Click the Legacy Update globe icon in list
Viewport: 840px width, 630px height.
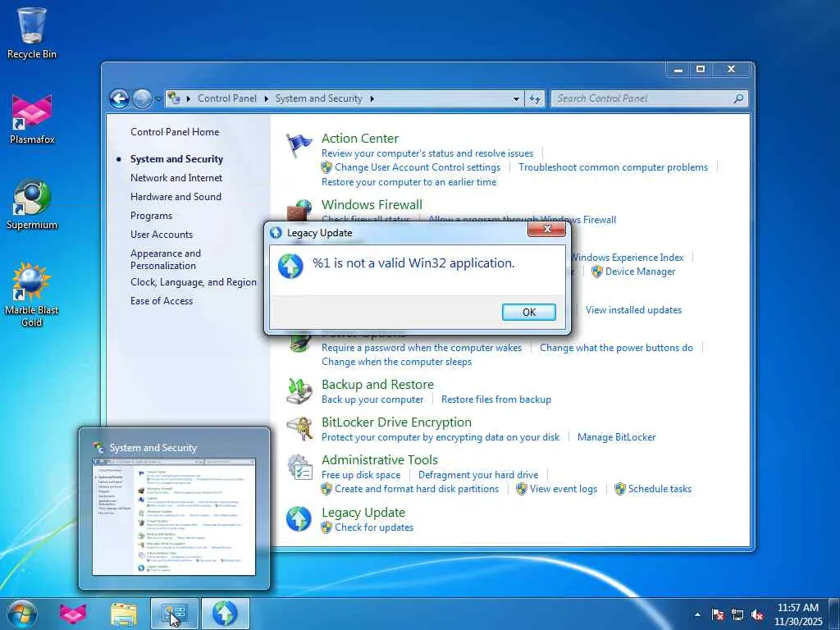(299, 518)
